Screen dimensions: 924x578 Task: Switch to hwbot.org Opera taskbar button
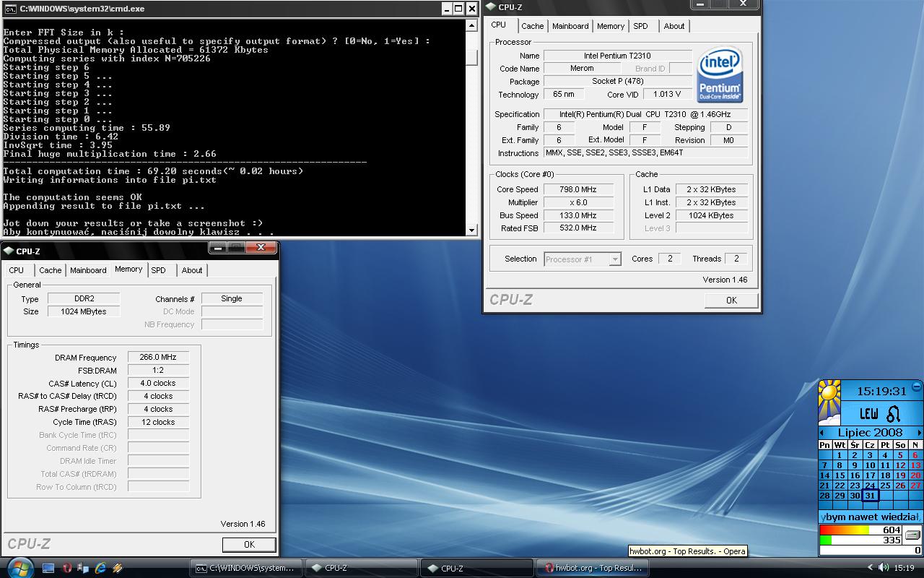click(x=592, y=568)
